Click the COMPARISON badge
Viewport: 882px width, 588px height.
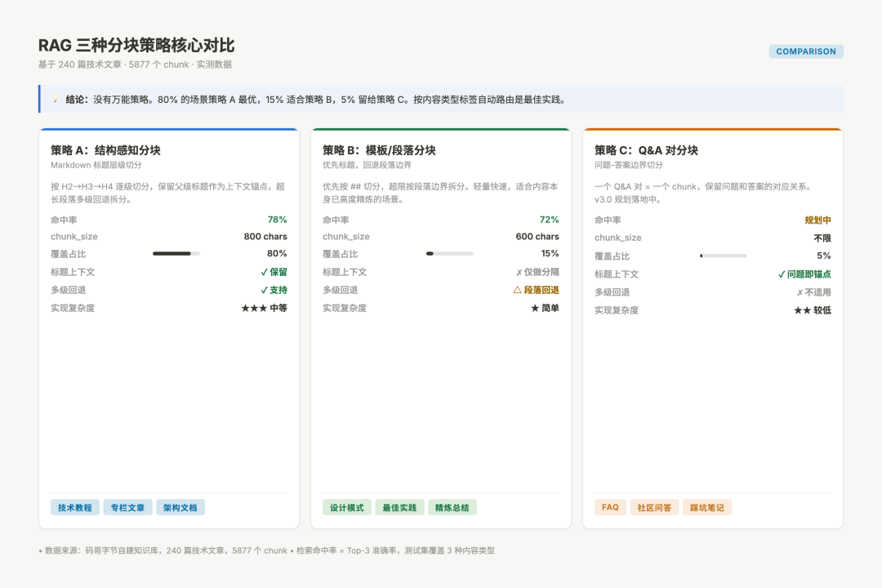click(x=806, y=51)
